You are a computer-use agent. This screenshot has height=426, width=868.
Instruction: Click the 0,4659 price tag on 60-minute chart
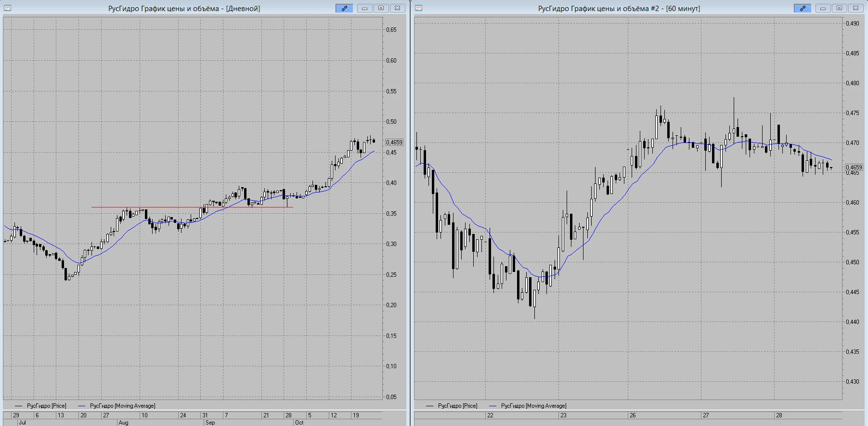[854, 168]
